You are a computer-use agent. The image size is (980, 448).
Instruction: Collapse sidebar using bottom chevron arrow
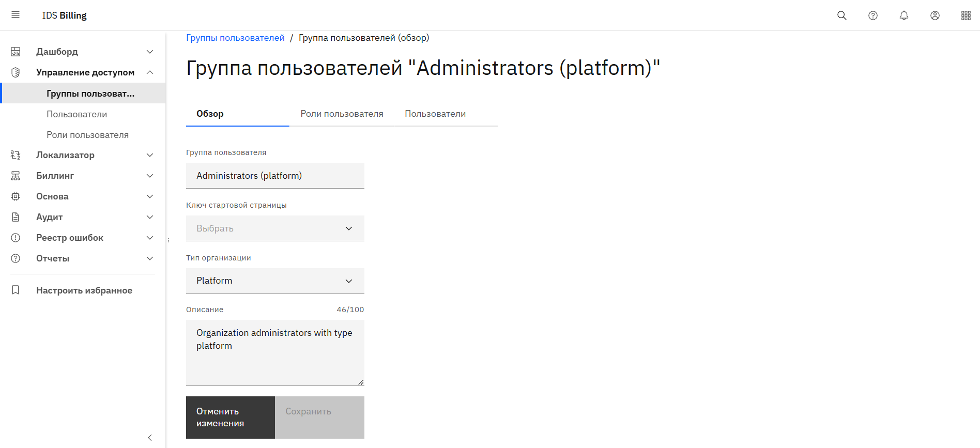tap(150, 438)
